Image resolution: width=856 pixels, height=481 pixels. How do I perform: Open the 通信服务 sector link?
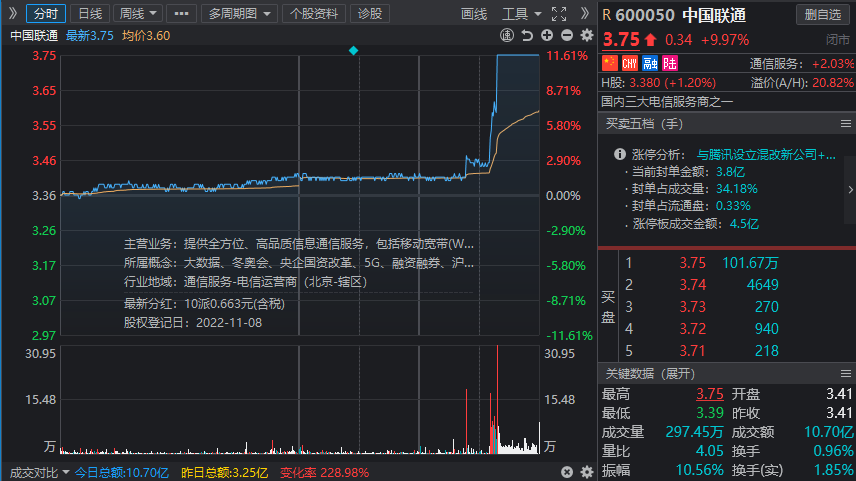[x=776, y=64]
